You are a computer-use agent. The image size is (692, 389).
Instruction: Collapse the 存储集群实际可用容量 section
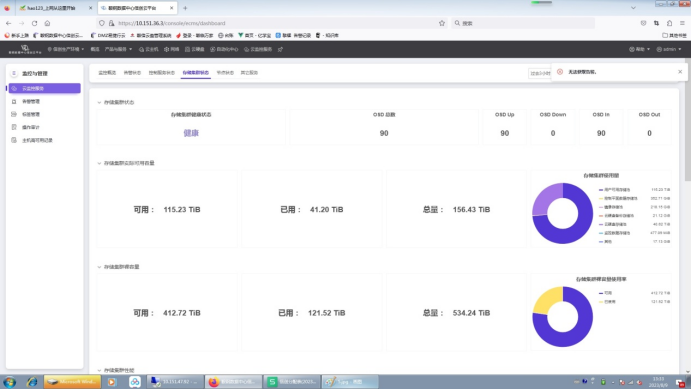point(99,163)
